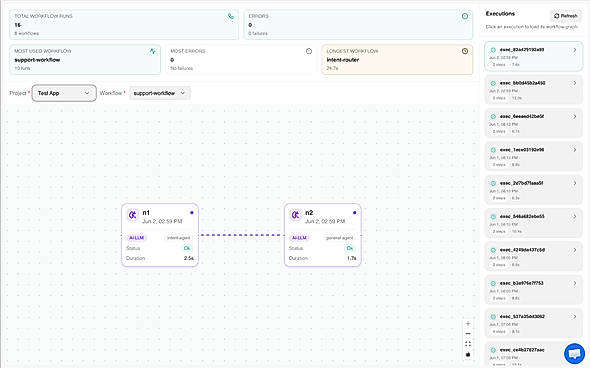The height and width of the screenshot is (368, 590).
Task: Expand execution exec_6eea using its chevron
Action: [575, 116]
